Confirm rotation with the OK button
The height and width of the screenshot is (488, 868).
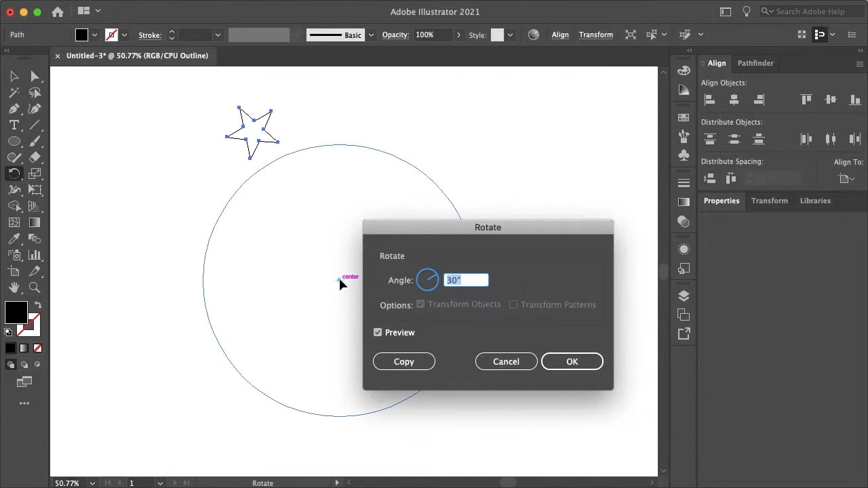572,361
